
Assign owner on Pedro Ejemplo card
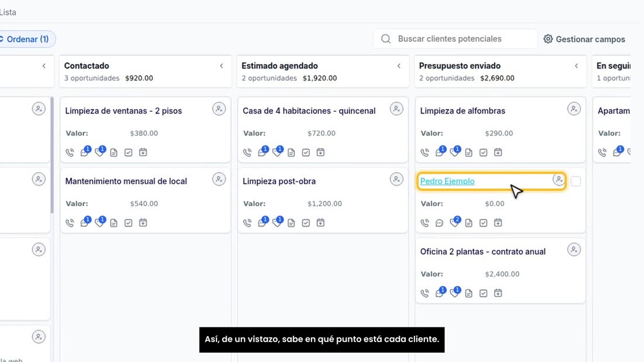click(559, 179)
